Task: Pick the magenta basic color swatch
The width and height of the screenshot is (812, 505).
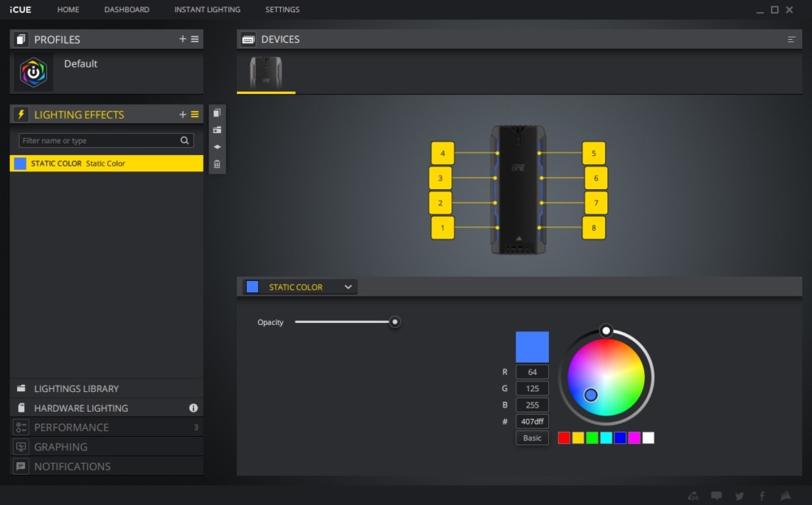Action: click(634, 438)
